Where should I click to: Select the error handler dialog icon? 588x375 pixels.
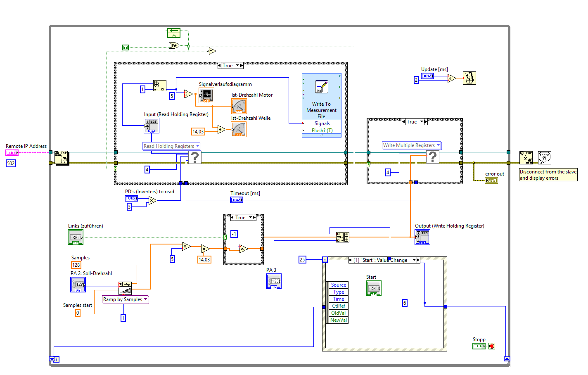(x=545, y=158)
